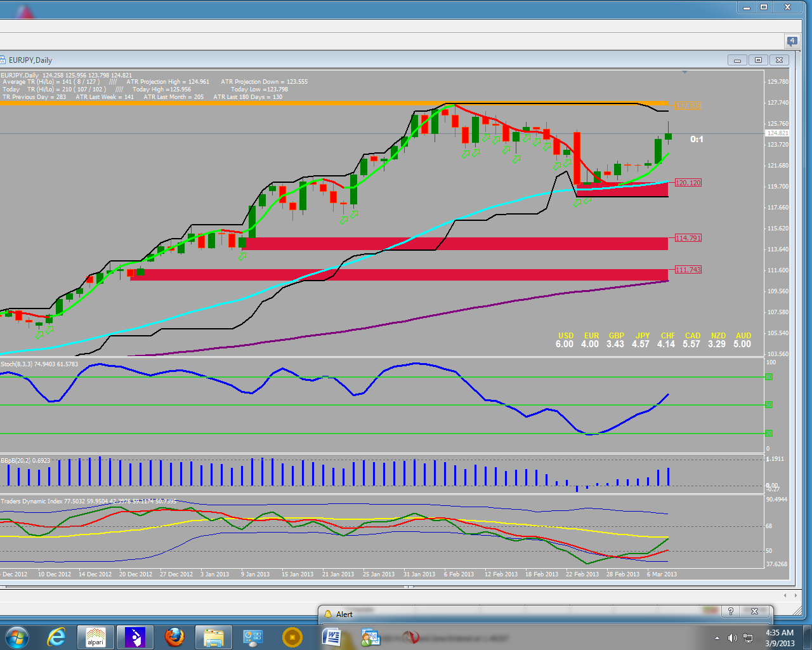Show hidden system tray icons arrow
The width and height of the screenshot is (812, 650).
[x=717, y=637]
